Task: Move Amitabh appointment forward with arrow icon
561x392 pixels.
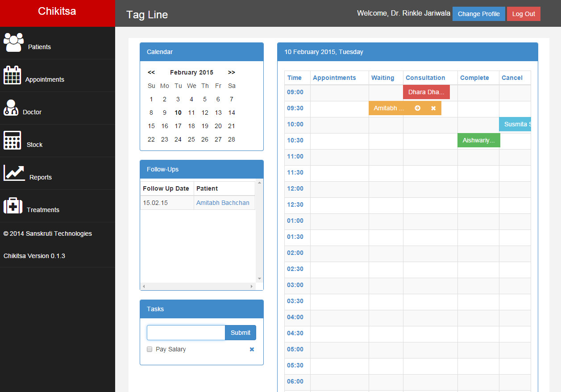Action: click(417, 108)
